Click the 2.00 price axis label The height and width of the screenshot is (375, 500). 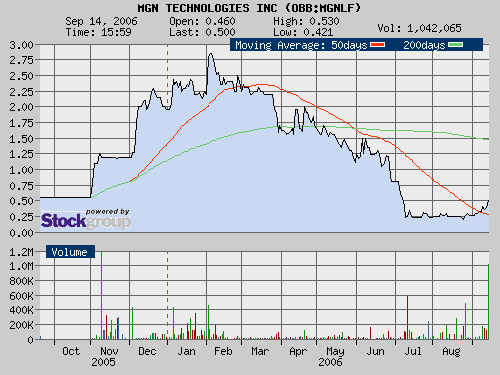[x=21, y=107]
